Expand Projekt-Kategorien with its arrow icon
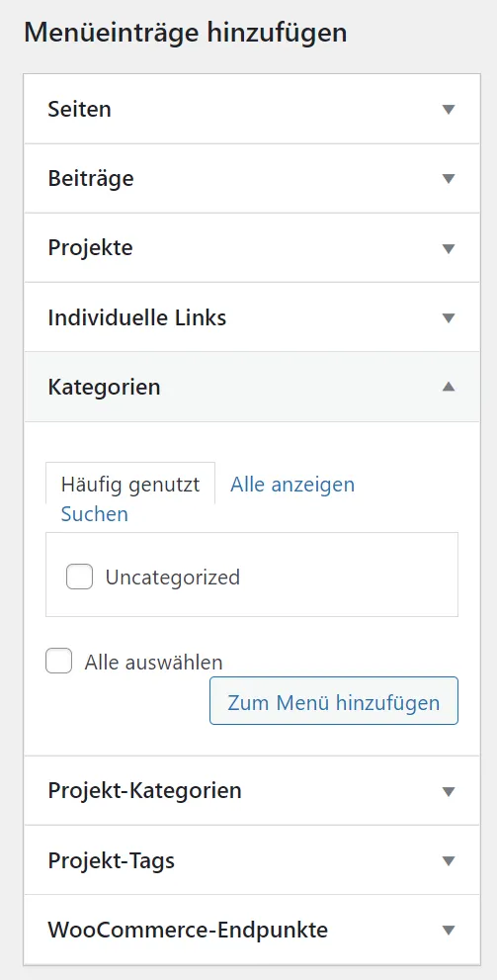This screenshot has width=497, height=980. [448, 791]
